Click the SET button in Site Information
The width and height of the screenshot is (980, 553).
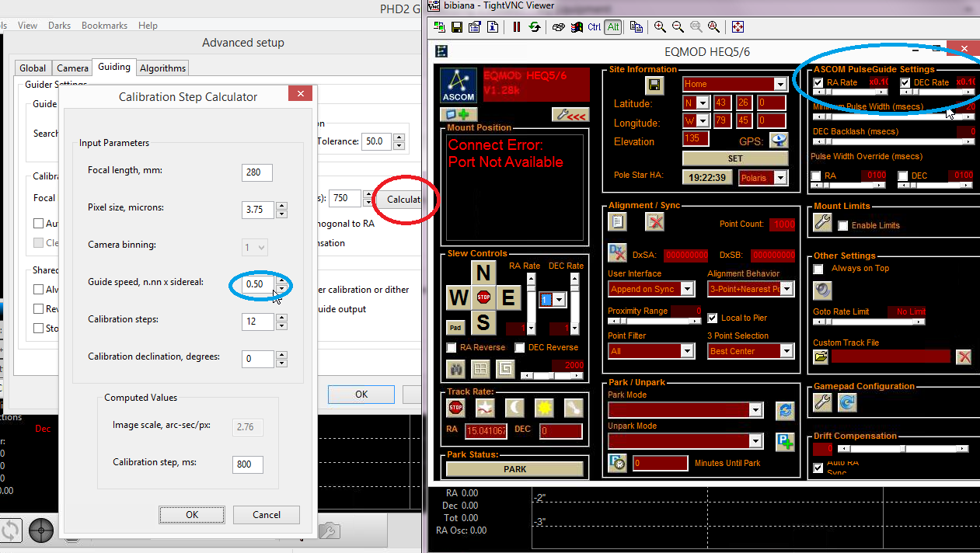coord(735,158)
